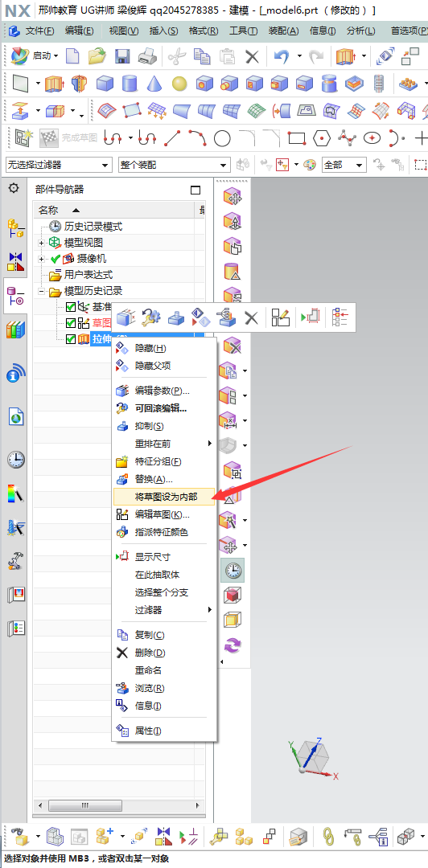Open the 工具(T) menu
The width and height of the screenshot is (428, 868).
(244, 31)
